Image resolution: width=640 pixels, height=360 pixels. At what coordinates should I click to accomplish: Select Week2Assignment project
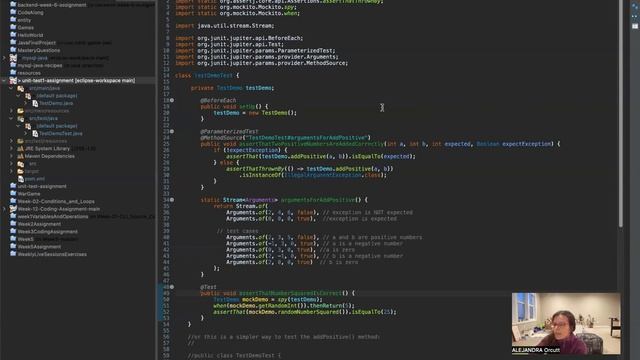(x=39, y=224)
